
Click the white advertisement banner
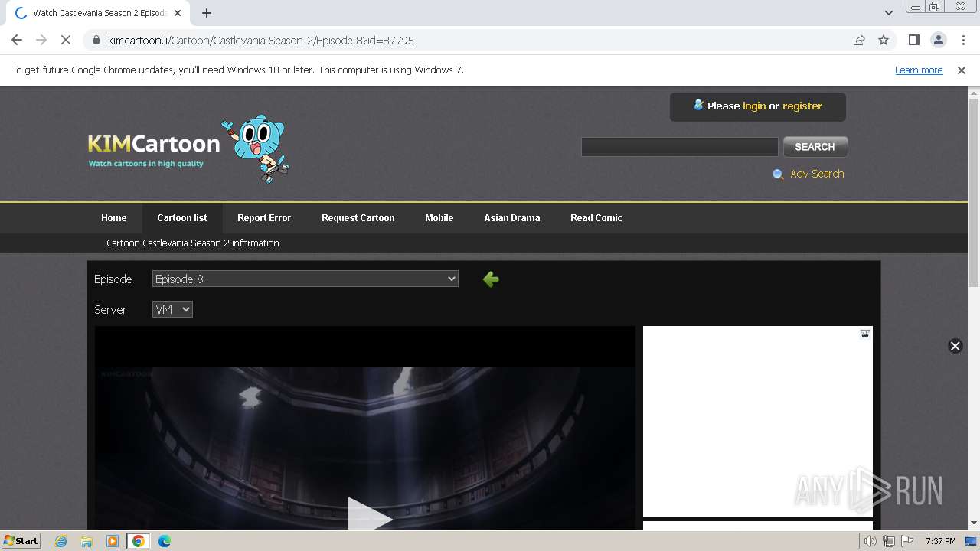(x=758, y=422)
